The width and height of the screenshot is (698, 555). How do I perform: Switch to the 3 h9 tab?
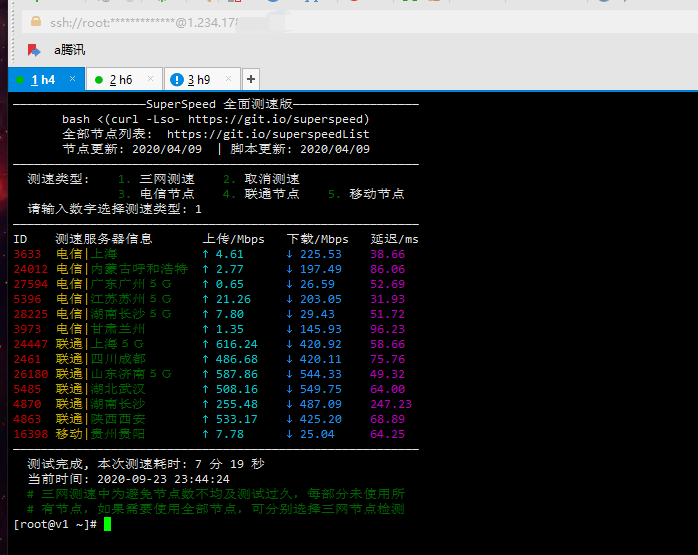pos(199,79)
